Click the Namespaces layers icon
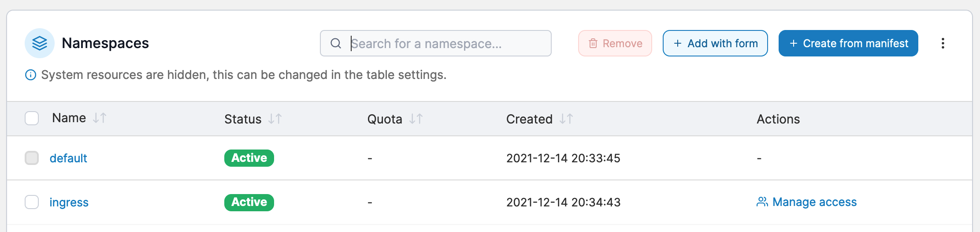This screenshot has height=232, width=980. point(40,43)
